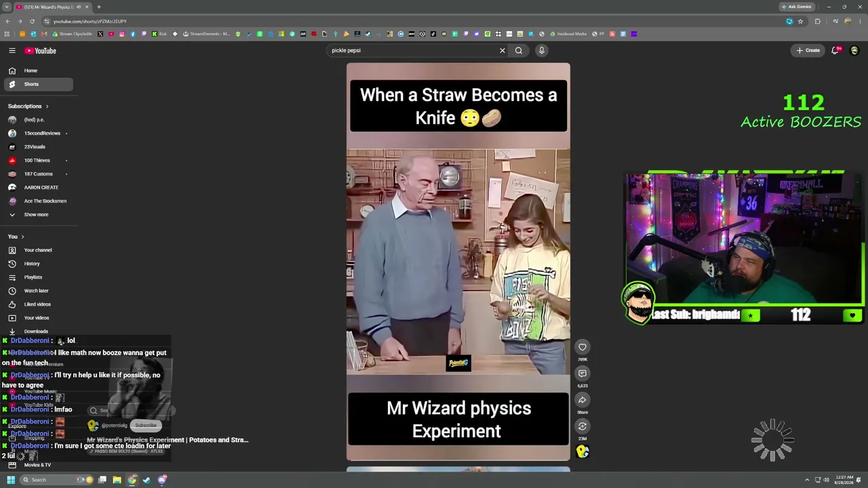Reload the YouTube page

pyautogui.click(x=32, y=21)
